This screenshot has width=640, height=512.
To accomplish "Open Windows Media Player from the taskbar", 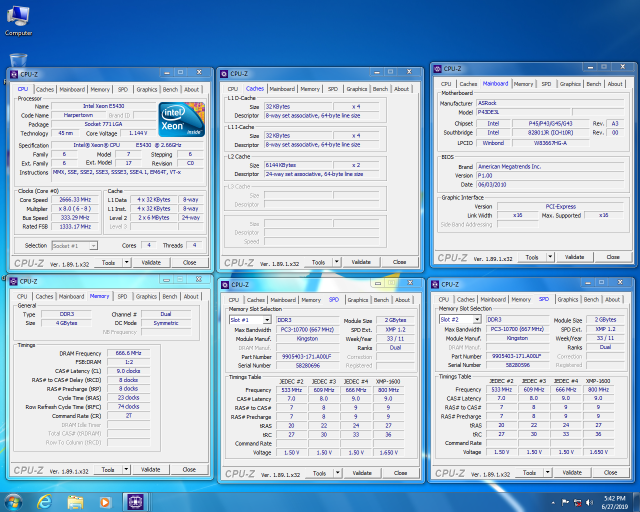I will tap(103, 500).
